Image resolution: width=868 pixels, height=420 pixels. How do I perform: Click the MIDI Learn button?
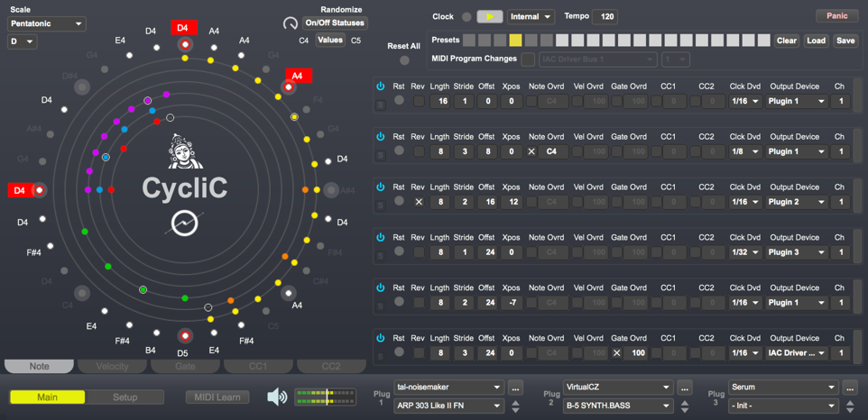[217, 397]
